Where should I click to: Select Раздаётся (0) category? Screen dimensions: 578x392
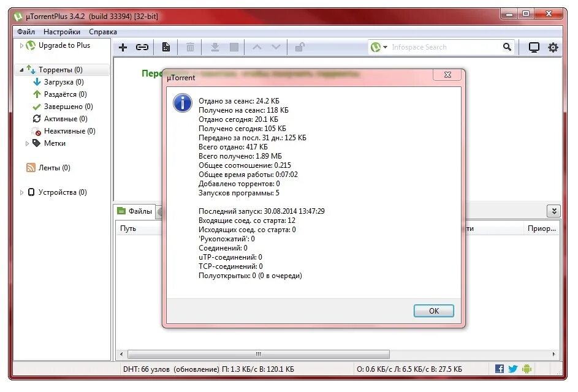65,94
